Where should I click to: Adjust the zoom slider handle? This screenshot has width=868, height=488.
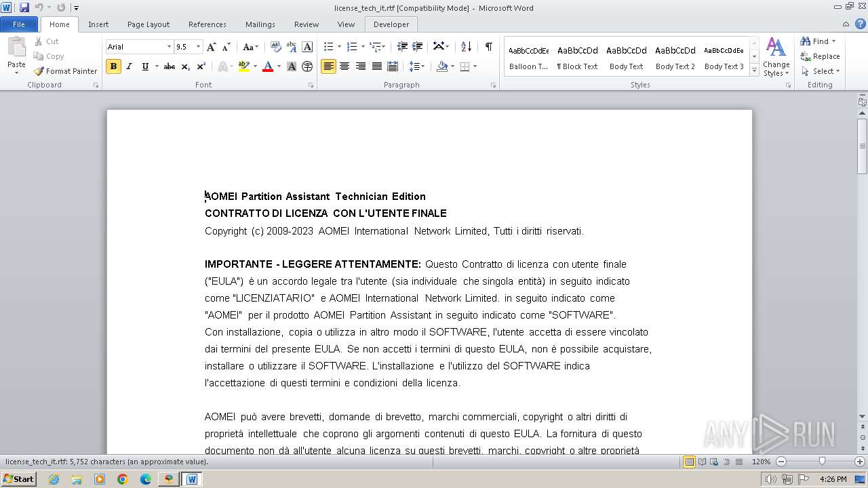coord(822,462)
